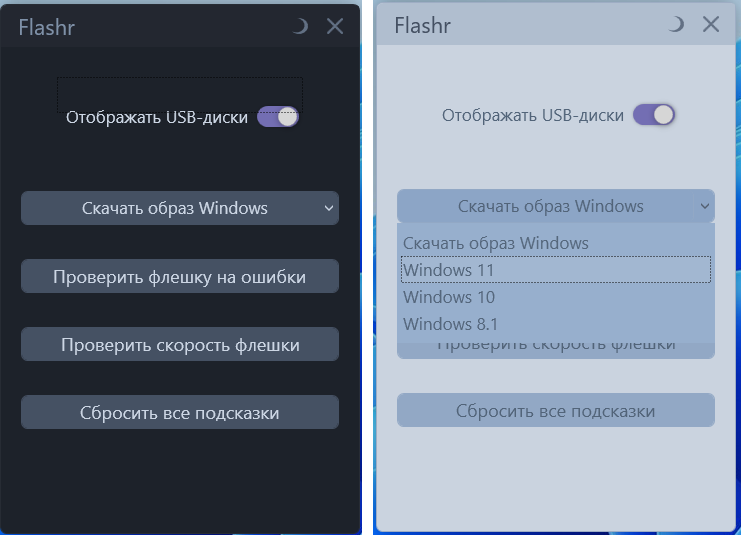Choose Windows 8.1 in the list
744x535 pixels.
[x=556, y=324]
